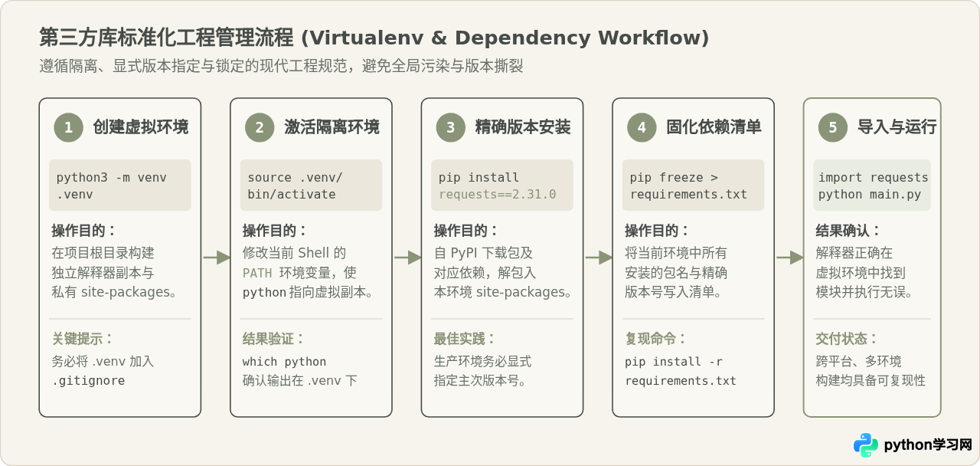The width and height of the screenshot is (980, 466).
Task: Click the line "PATH 环境变量，使"
Action: point(299,273)
